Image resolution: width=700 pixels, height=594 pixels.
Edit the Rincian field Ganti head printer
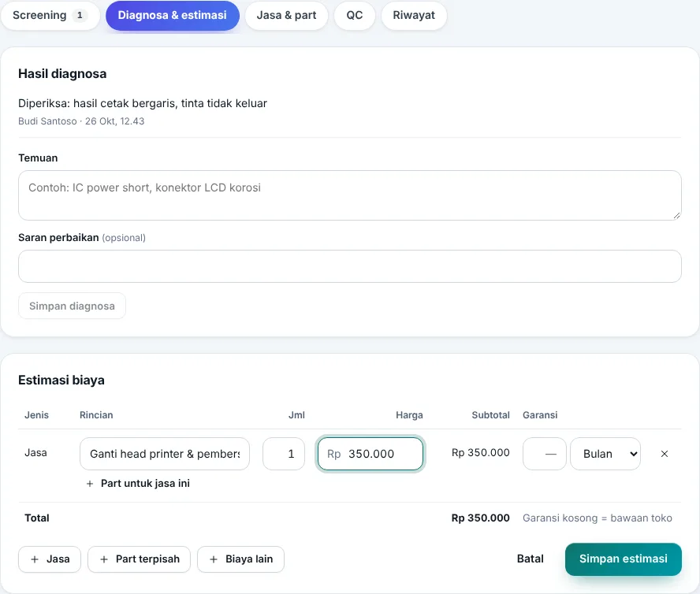(x=165, y=454)
